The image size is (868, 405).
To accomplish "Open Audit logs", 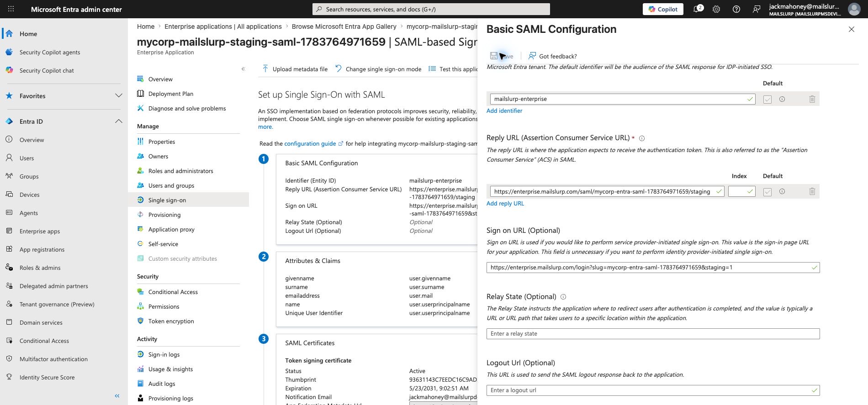I will (162, 384).
